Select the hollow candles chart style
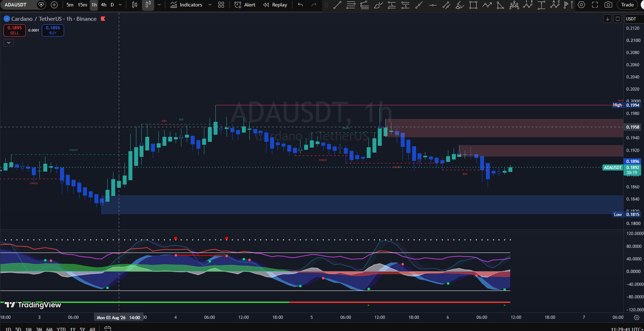Image resolution: width=644 pixels, height=331 pixels. coord(148,5)
